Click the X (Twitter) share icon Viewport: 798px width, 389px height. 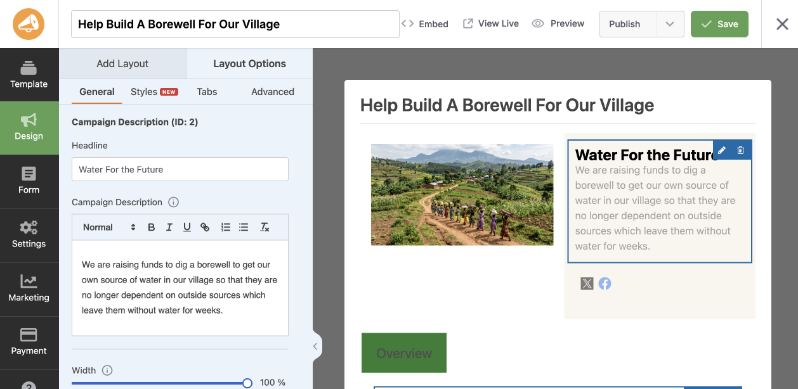(x=587, y=284)
